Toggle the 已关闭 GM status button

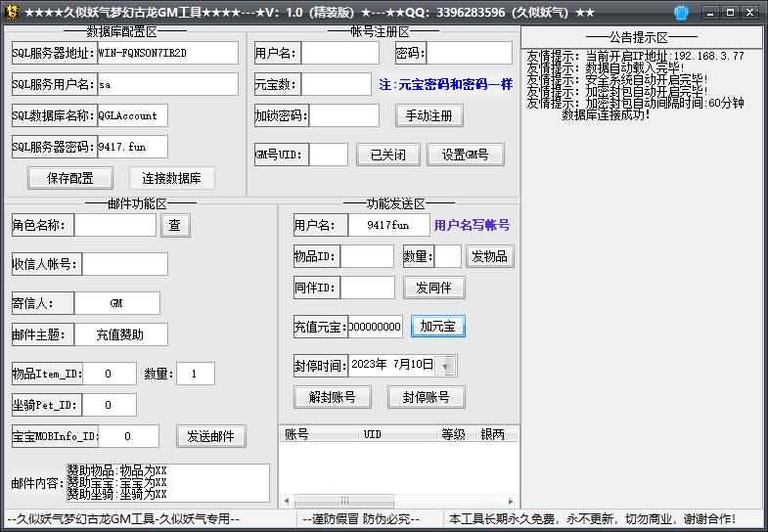click(387, 155)
